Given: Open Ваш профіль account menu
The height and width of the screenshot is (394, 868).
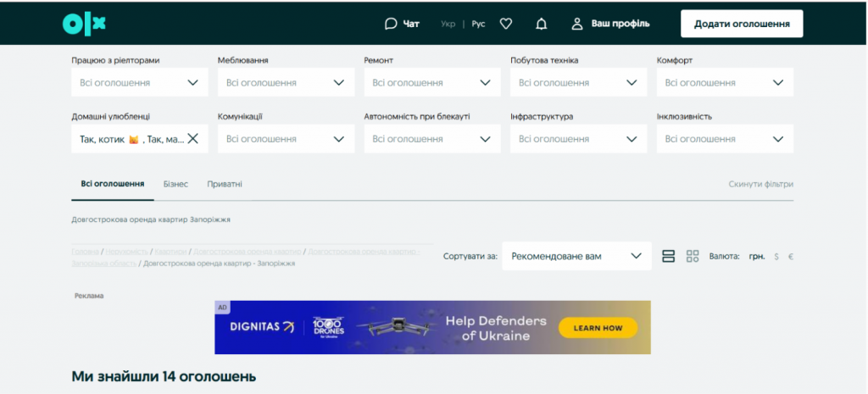Looking at the screenshot, I should pos(610,24).
